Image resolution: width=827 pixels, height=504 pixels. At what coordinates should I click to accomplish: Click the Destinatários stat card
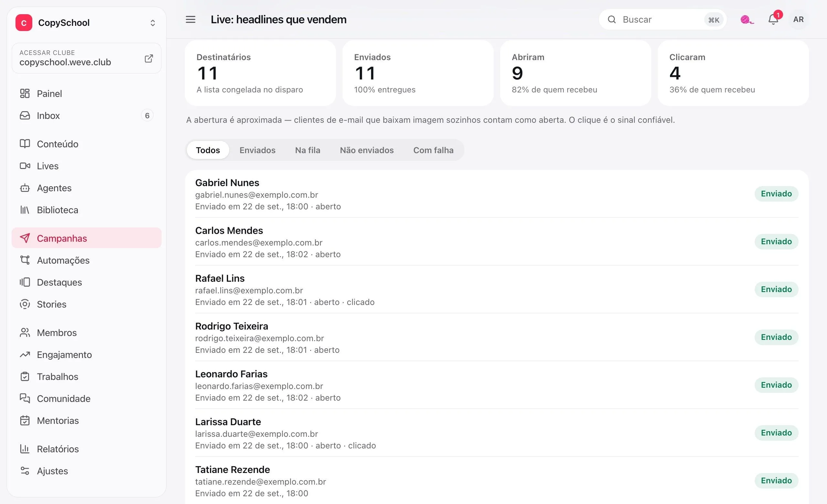click(260, 73)
